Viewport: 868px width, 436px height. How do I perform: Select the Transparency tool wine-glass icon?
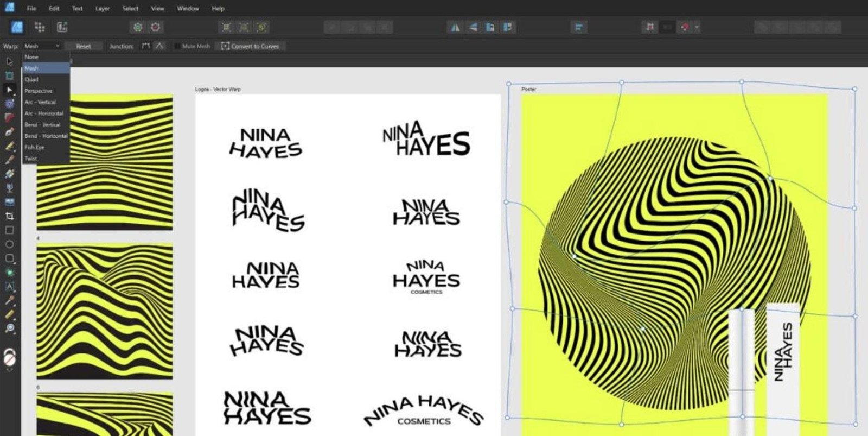[x=9, y=188]
